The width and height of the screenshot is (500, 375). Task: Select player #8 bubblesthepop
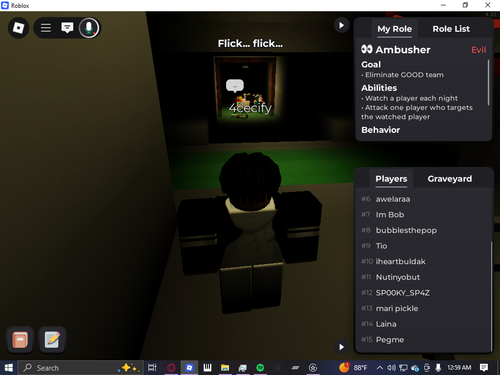pyautogui.click(x=423, y=230)
